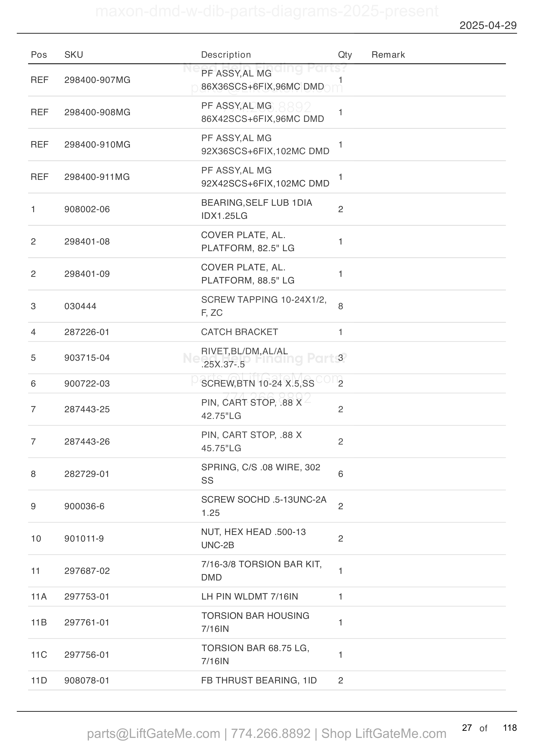Click SKU 287443-25 cart stop pin
The width and height of the screenshot is (534, 756).
87,409
